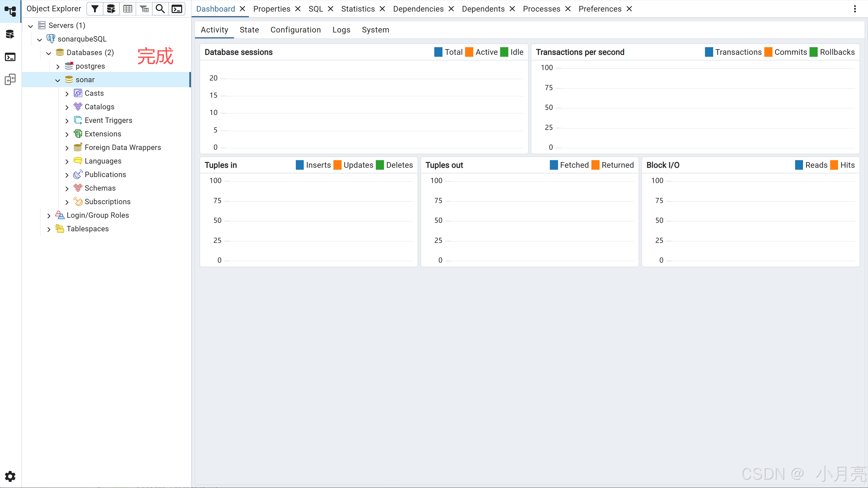The height and width of the screenshot is (488, 868).
Task: Click the Casts node icon
Action: pos(78,93)
